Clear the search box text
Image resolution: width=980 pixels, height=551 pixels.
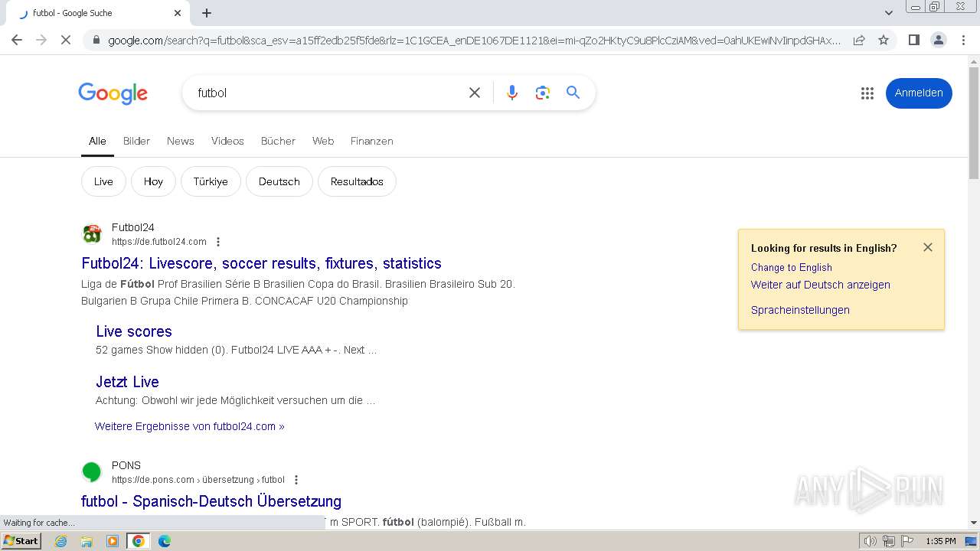(475, 93)
